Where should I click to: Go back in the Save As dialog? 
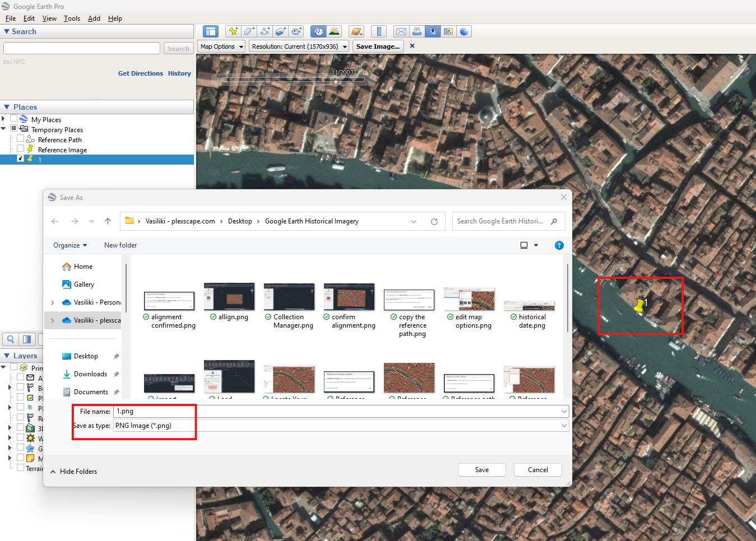[55, 221]
